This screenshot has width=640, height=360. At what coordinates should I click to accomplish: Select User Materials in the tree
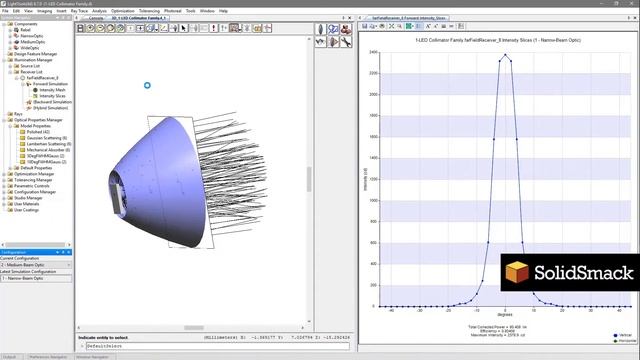27,204
